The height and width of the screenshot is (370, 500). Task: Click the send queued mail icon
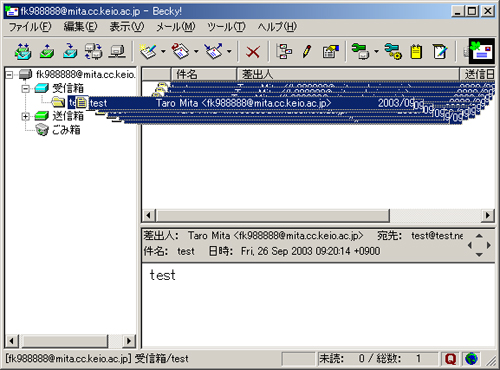[x=47, y=51]
